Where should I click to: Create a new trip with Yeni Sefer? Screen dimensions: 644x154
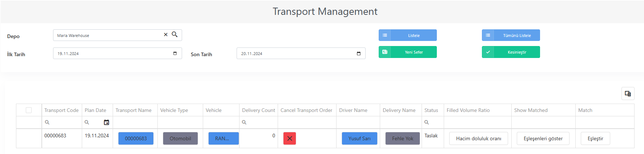[408, 52]
